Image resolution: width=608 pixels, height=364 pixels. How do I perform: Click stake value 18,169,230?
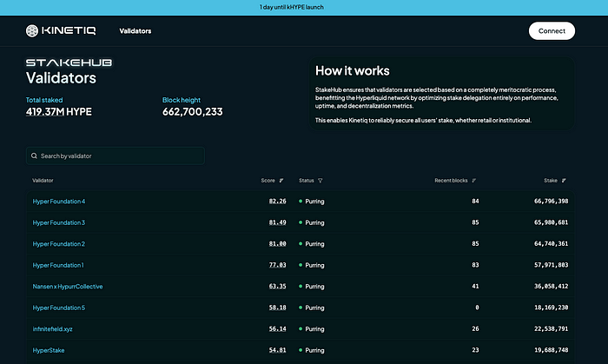point(551,308)
